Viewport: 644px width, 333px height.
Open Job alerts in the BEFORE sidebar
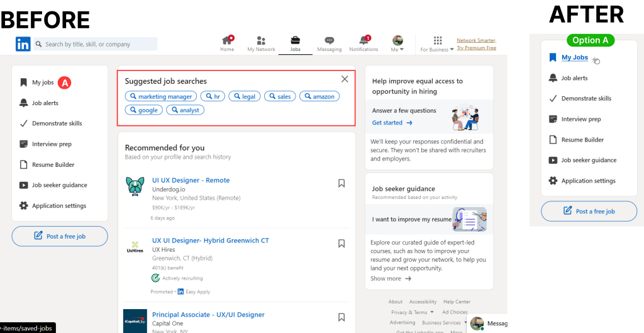(x=45, y=103)
